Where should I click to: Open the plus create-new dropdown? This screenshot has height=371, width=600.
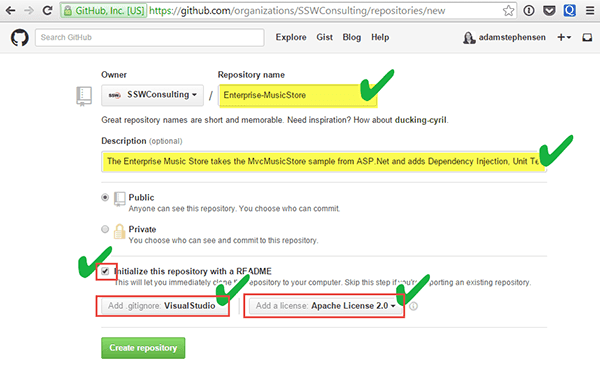click(564, 37)
